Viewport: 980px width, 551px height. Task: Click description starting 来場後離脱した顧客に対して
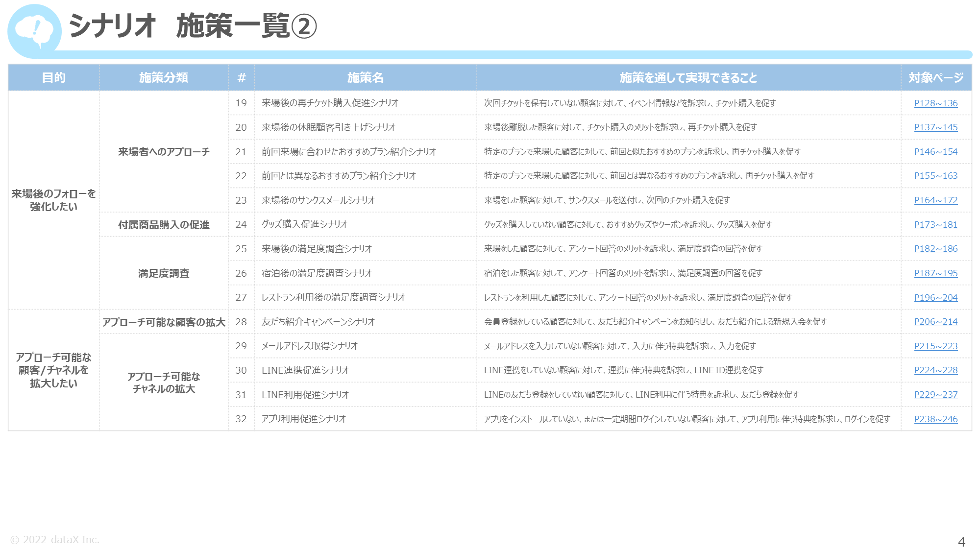(620, 127)
